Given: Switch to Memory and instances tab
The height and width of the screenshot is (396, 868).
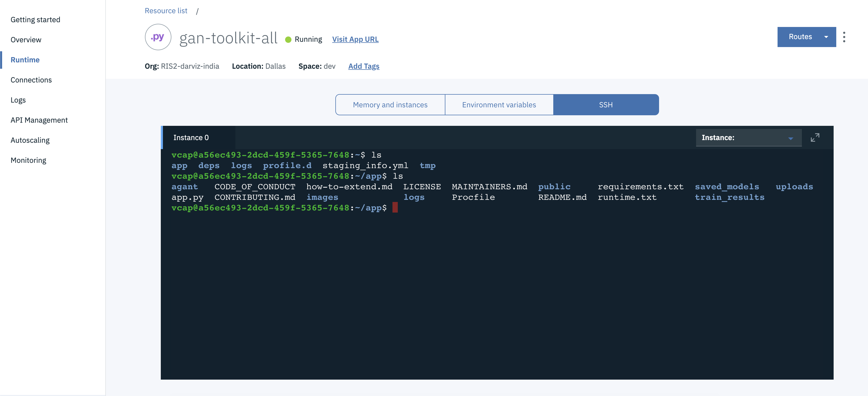Looking at the screenshot, I should (390, 104).
